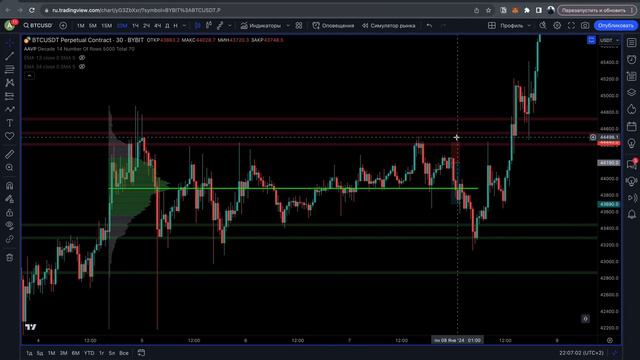Open quick search magnifier icon
Image resolution: width=640 pixels, height=360 pixels.
click(542, 26)
